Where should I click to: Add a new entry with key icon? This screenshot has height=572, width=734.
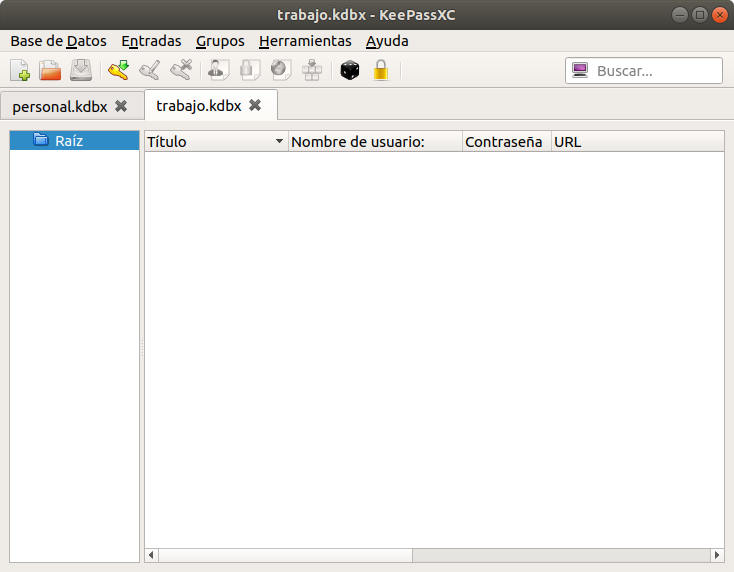coord(119,70)
